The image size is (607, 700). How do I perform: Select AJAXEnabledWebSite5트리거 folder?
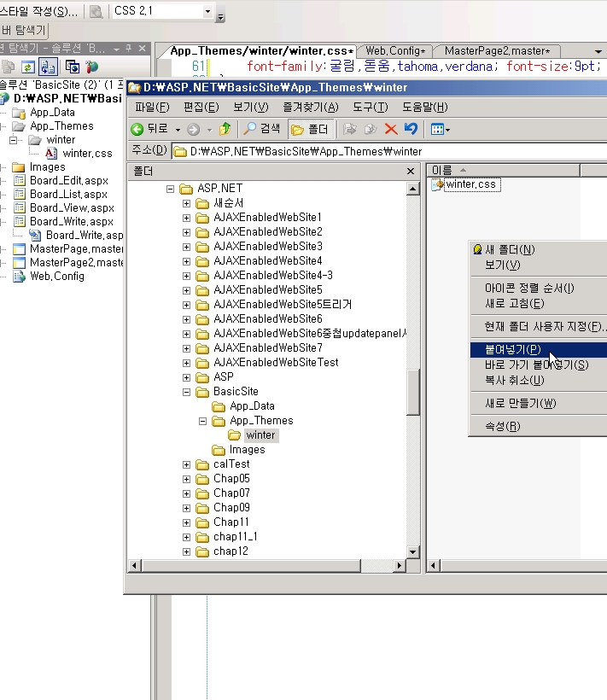[x=282, y=305]
